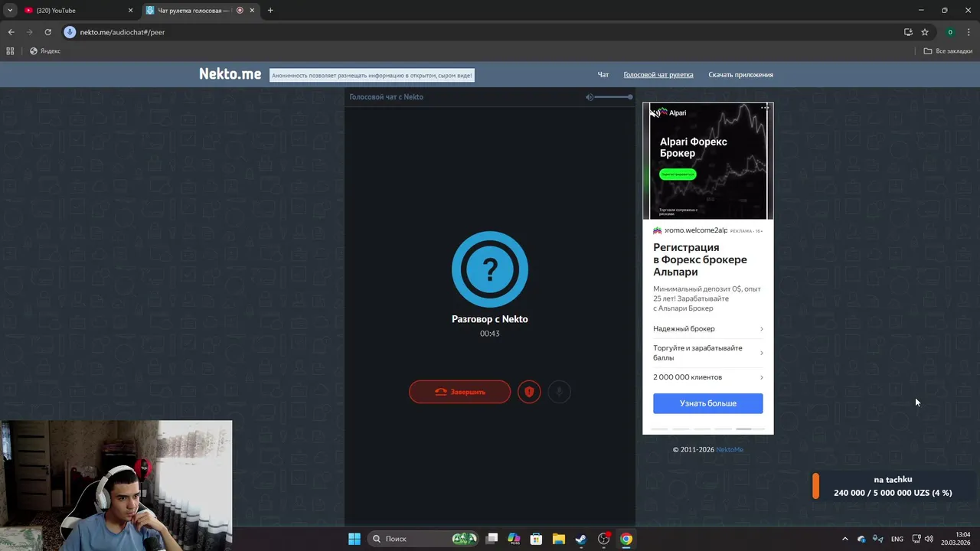Click the address bar URL field
The width and height of the screenshot is (980, 551).
pyautogui.click(x=490, y=32)
